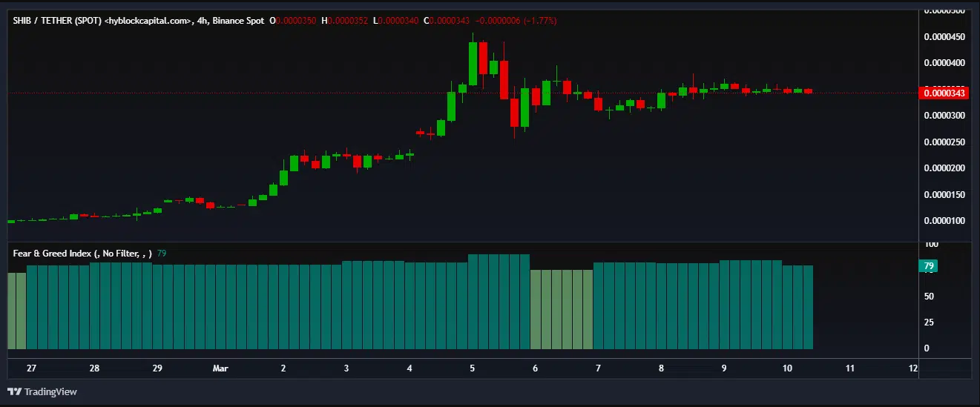
Task: Click the 0.0000300 price axis label
Action: (x=944, y=116)
